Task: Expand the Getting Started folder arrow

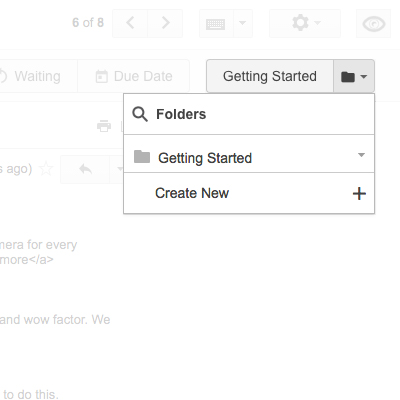Action: [x=361, y=155]
